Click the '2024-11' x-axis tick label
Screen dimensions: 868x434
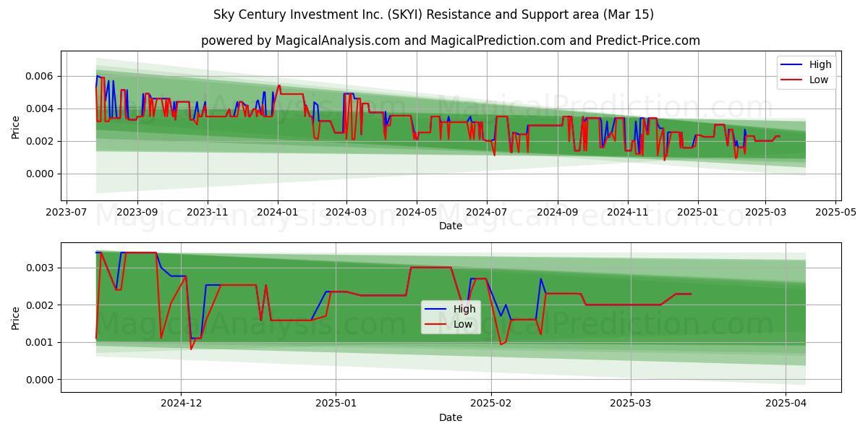(627, 213)
